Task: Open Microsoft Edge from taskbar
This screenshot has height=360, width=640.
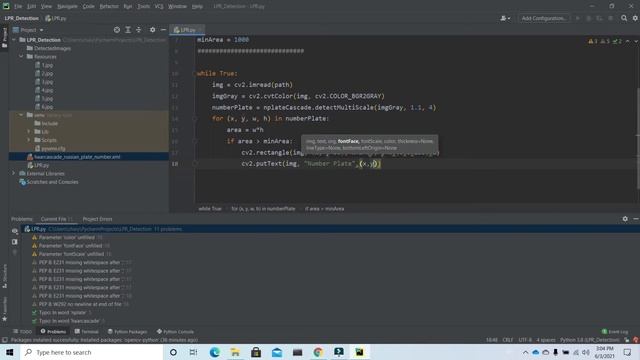Action: coord(215,352)
